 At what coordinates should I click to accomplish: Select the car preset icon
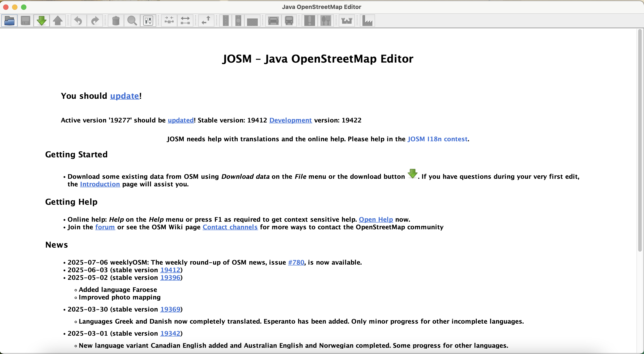(x=273, y=21)
